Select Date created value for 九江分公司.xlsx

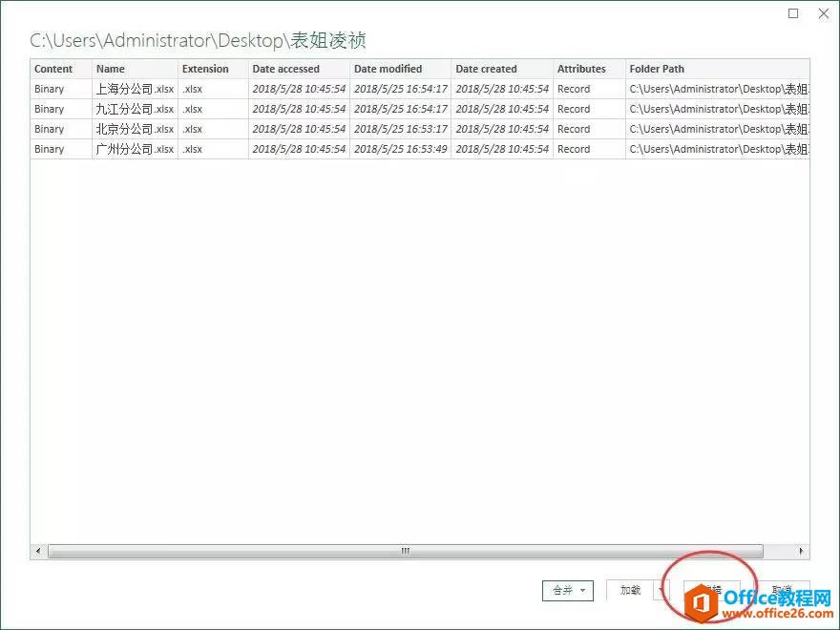(502, 109)
